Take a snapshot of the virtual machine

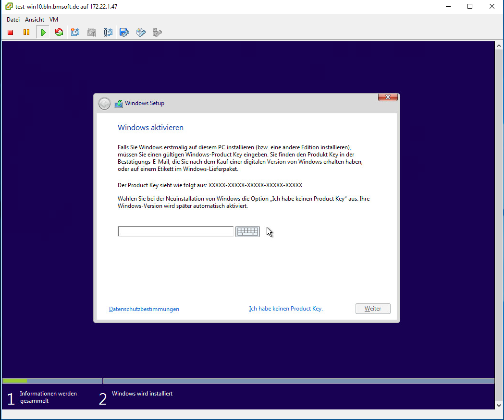(75, 33)
